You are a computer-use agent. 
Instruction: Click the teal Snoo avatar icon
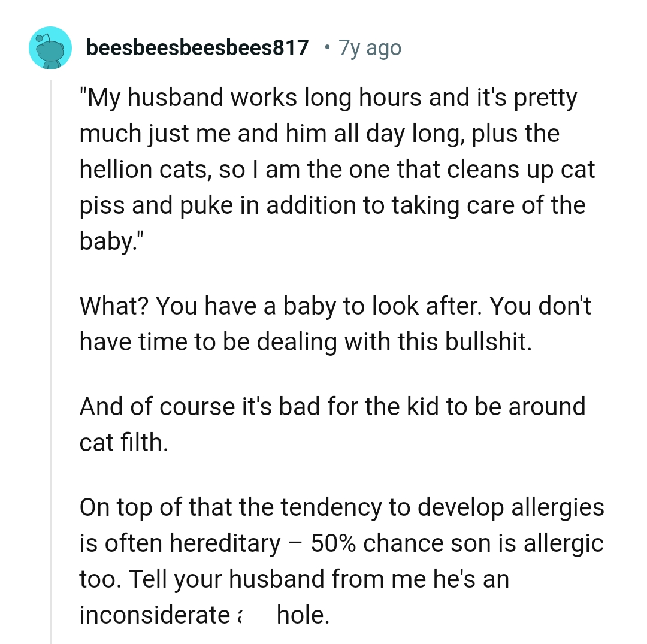(x=50, y=47)
